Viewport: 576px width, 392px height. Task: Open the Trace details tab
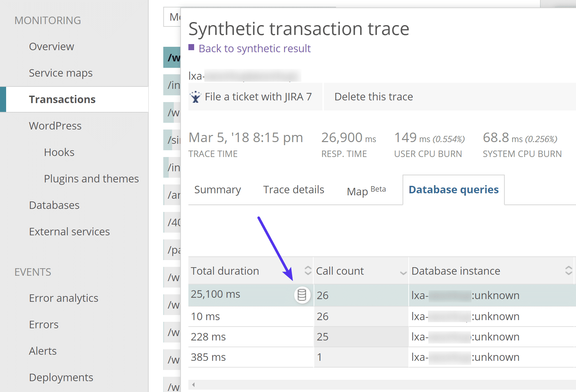click(x=293, y=190)
